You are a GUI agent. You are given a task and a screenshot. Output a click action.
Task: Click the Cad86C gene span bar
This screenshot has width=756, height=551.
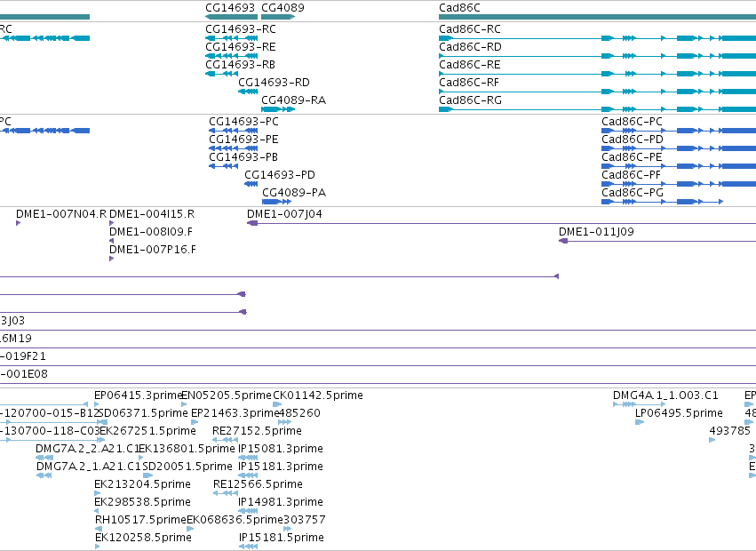coord(597,17)
